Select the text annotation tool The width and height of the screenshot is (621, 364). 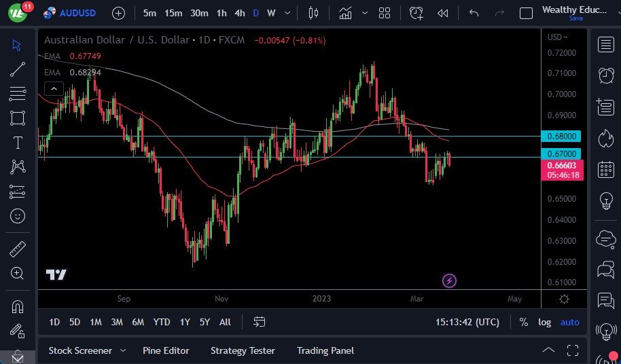point(18,143)
